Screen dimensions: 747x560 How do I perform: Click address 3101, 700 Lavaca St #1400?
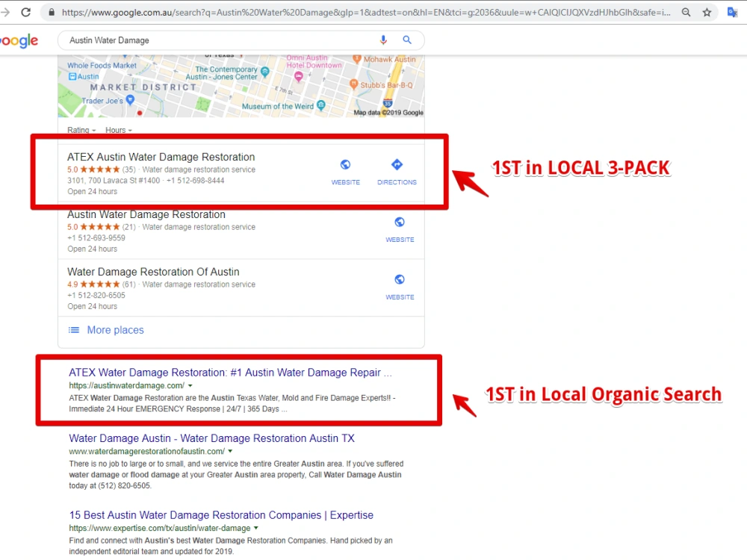tap(114, 181)
